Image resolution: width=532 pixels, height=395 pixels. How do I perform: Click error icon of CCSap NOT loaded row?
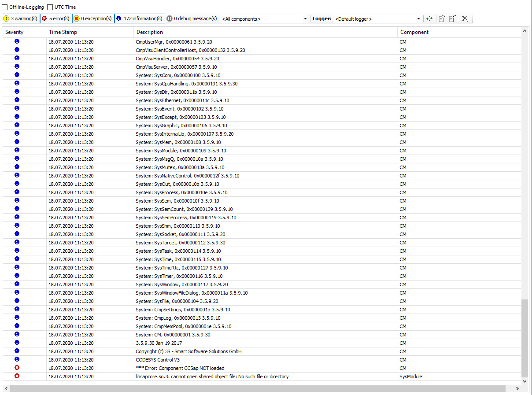[x=17, y=368]
